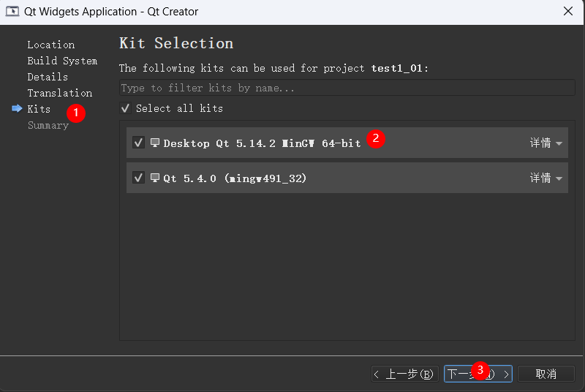Cancel the wizard with 取消 button

[x=546, y=374]
